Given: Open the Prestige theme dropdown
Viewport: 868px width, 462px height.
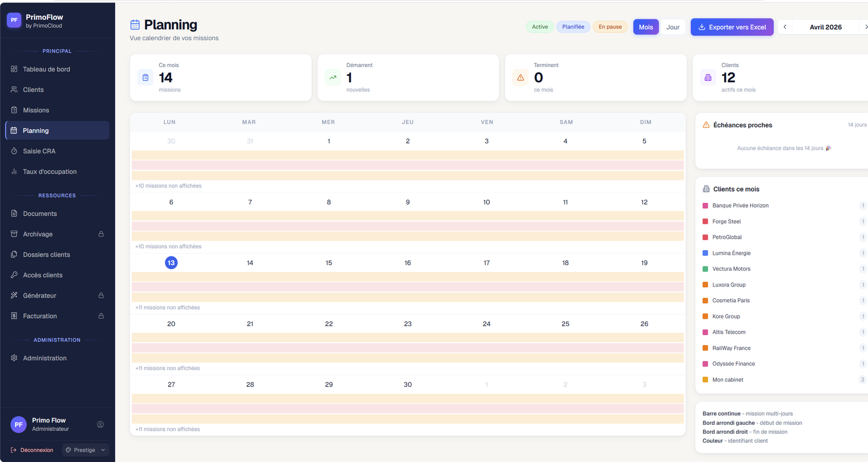Looking at the screenshot, I should click(x=86, y=450).
